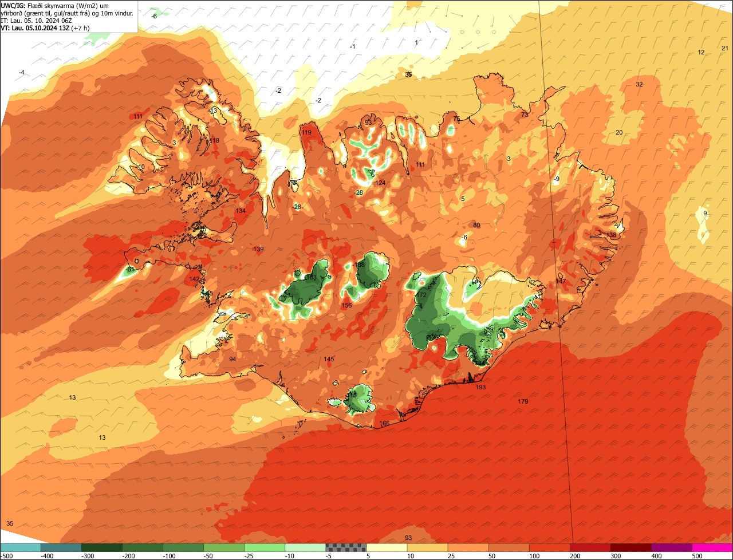
Task: Click the legend swatch between -300 and -200
Action: (102, 547)
